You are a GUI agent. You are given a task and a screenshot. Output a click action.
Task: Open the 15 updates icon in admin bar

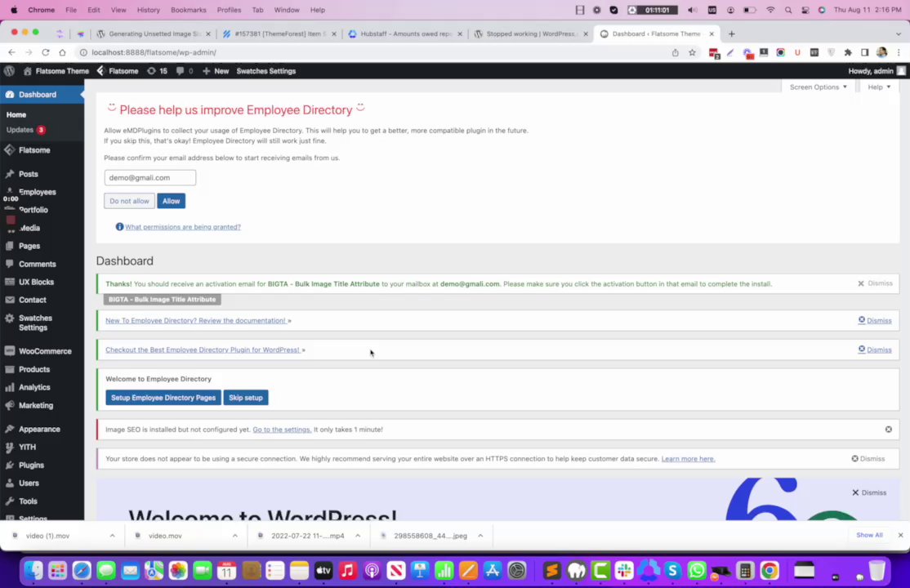pos(157,71)
